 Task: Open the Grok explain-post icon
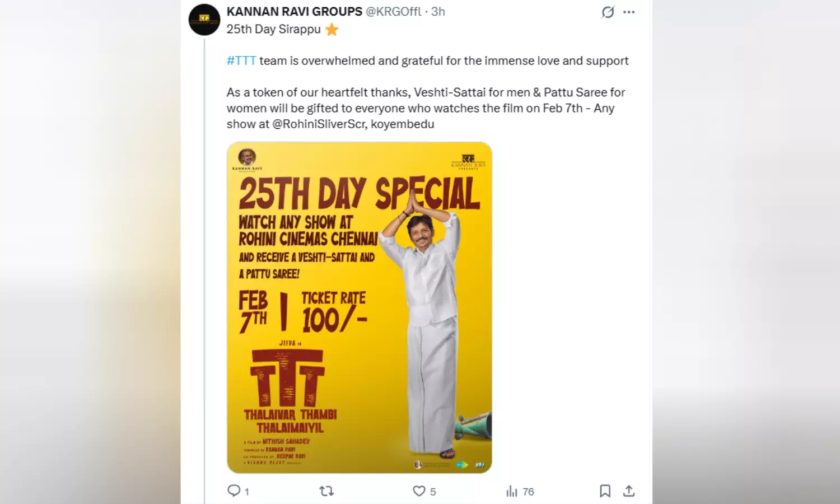608,12
